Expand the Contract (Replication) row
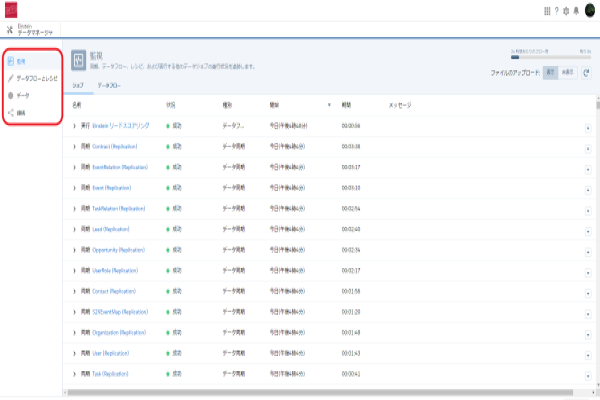 pyautogui.click(x=74, y=146)
